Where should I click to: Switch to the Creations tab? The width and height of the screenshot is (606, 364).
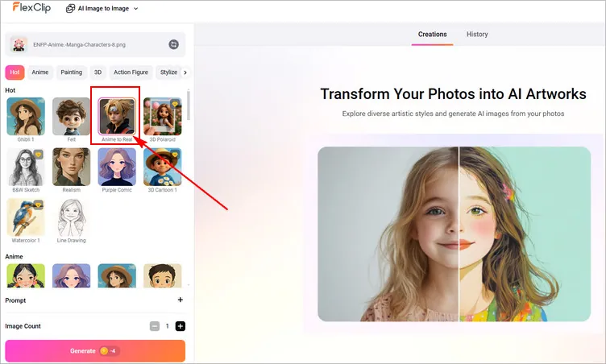point(432,35)
